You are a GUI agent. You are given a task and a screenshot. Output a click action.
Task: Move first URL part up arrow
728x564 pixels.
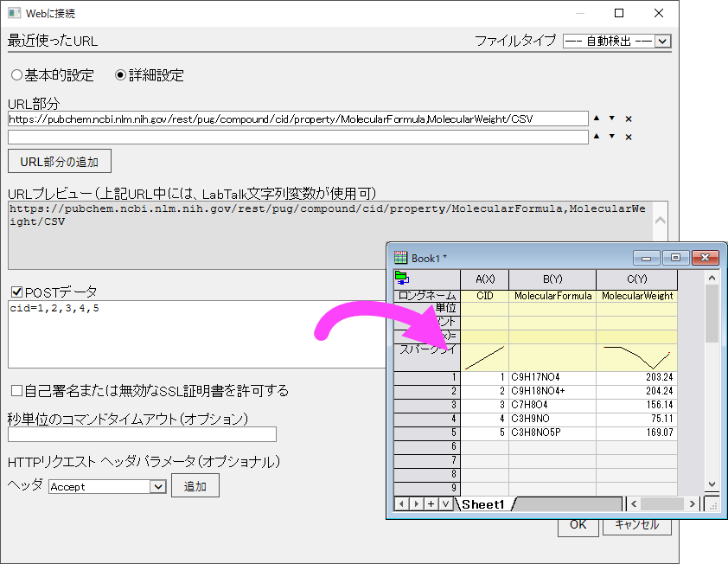tap(597, 119)
